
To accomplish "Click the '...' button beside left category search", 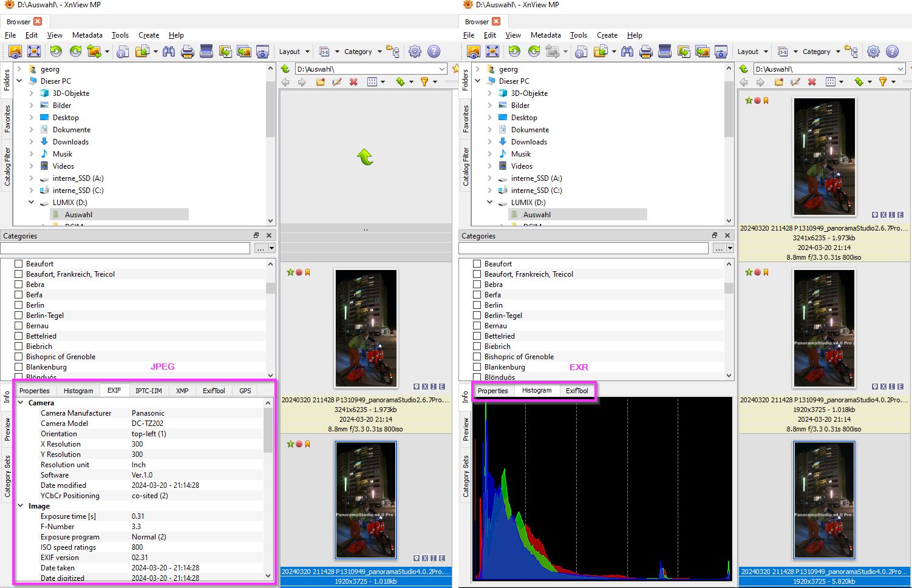I will 260,248.
